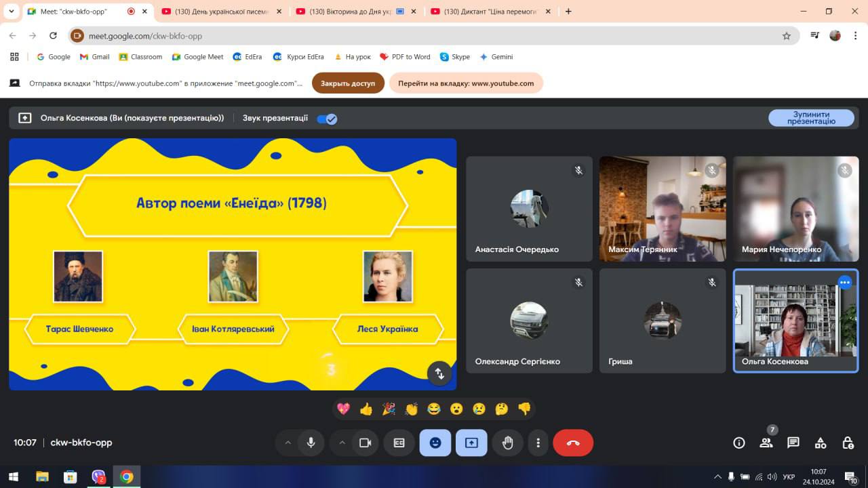Open Chrome from the Windows taskbar
The image size is (868, 488).
coord(127,476)
